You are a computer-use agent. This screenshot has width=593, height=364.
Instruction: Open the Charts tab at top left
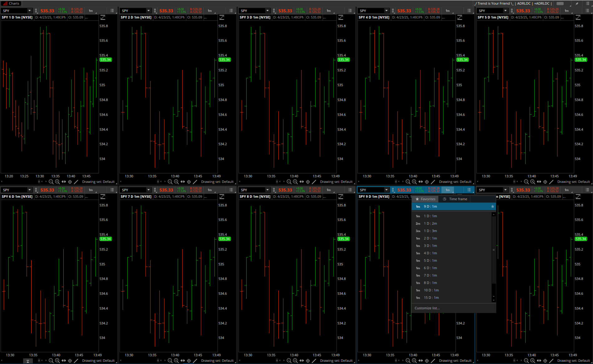(x=11, y=3)
